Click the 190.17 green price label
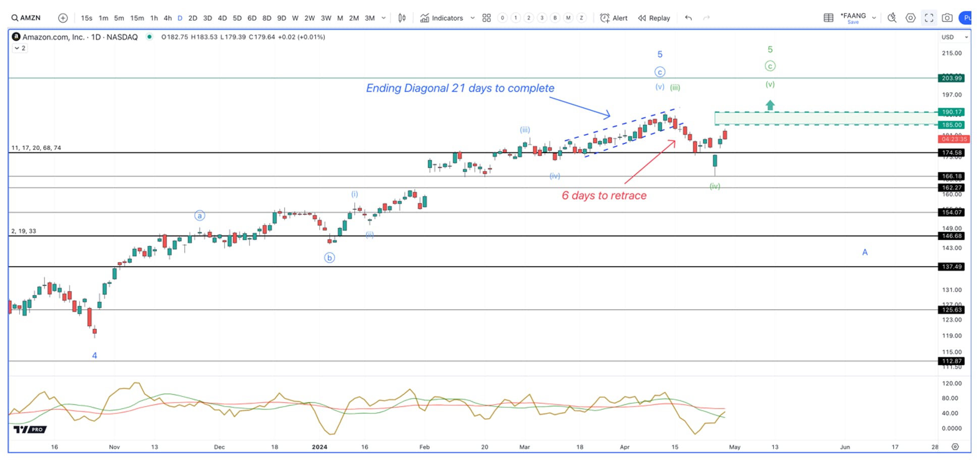The image size is (980, 462). click(951, 112)
